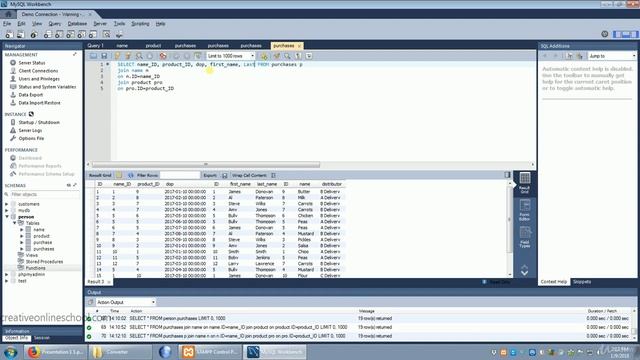Expand the mydb schema

point(7,210)
